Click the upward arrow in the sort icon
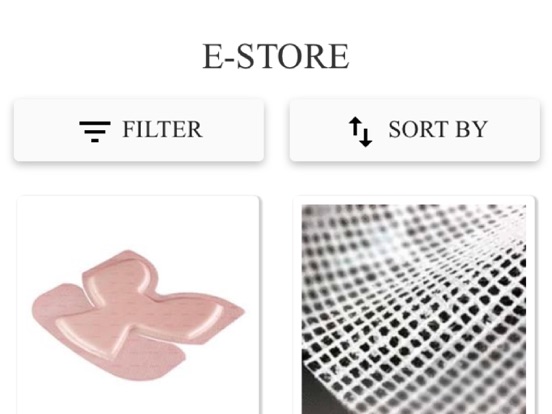The image size is (552, 414). pyautogui.click(x=355, y=127)
